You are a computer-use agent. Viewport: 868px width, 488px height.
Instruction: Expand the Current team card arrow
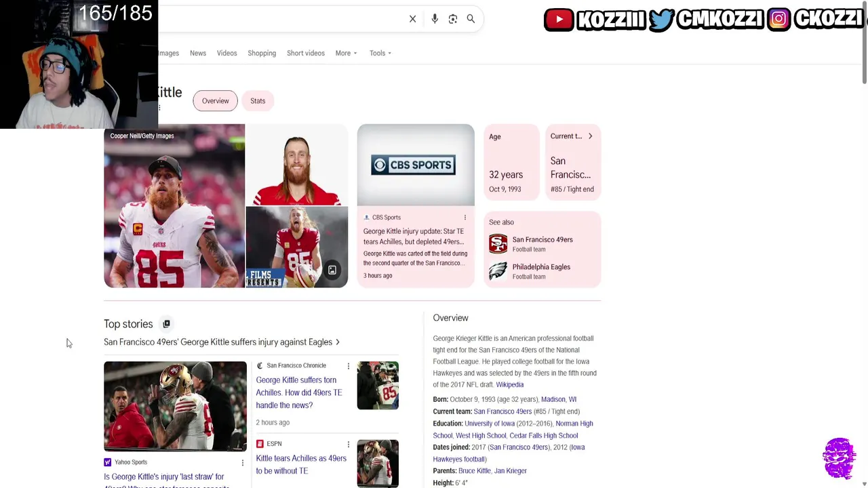coord(590,136)
